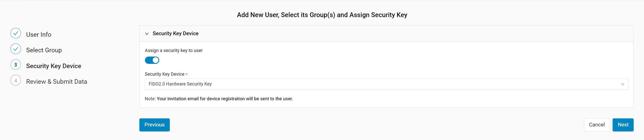Image resolution: width=644 pixels, height=140 pixels.
Task: Click the invitation email note text
Action: point(219,99)
